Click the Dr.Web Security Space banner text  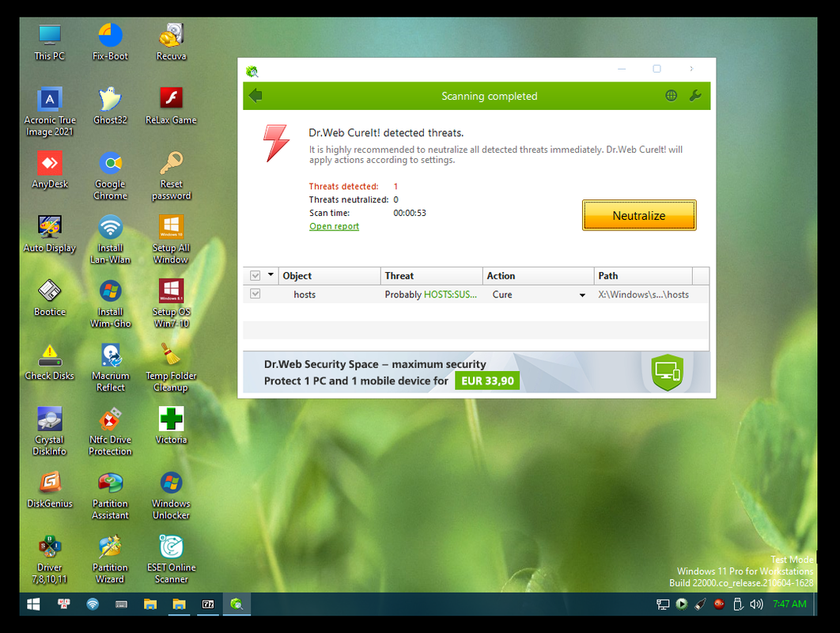pyautogui.click(x=375, y=365)
